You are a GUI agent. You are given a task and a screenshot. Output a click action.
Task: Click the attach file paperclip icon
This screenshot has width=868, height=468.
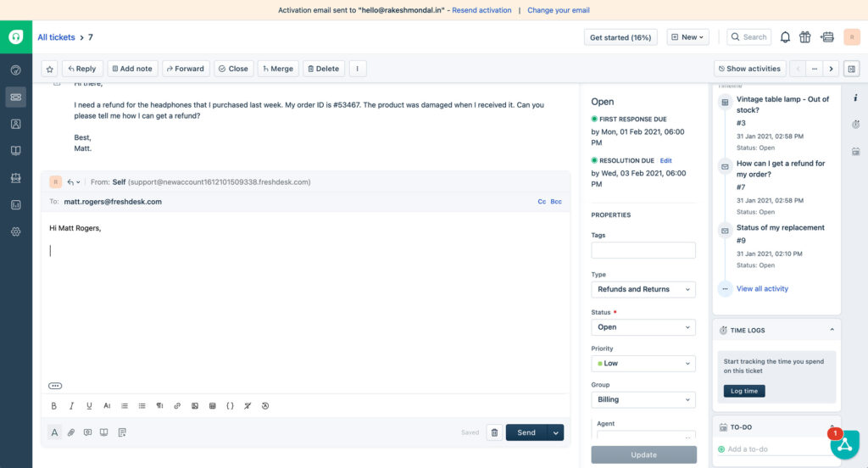coord(72,432)
